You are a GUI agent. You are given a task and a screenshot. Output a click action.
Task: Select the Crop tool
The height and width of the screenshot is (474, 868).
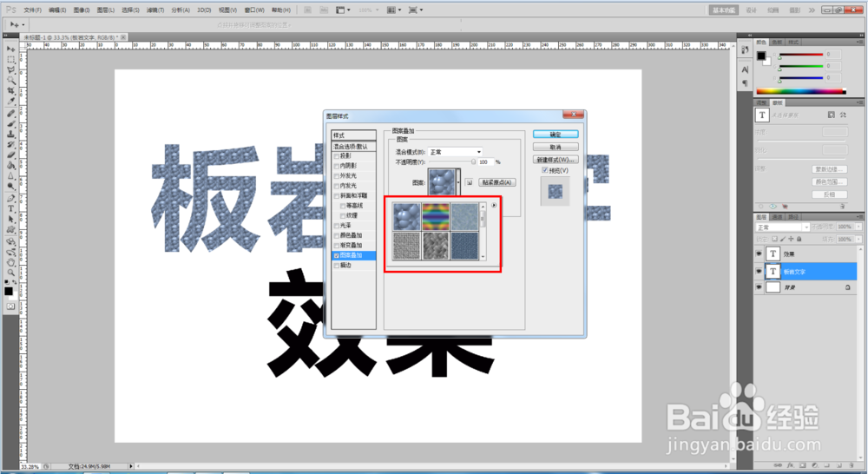click(x=10, y=91)
